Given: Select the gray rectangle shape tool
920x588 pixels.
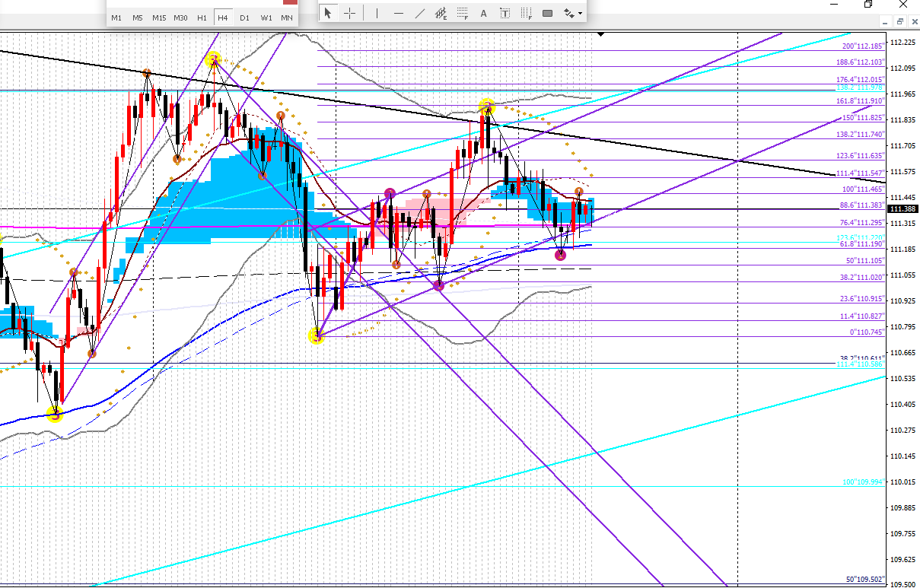Looking at the screenshot, I should 547,13.
